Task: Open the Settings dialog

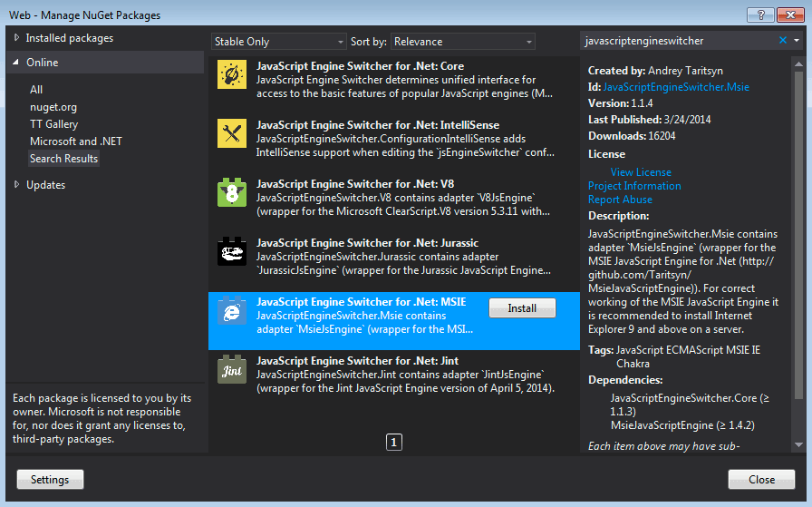Action: click(x=50, y=480)
